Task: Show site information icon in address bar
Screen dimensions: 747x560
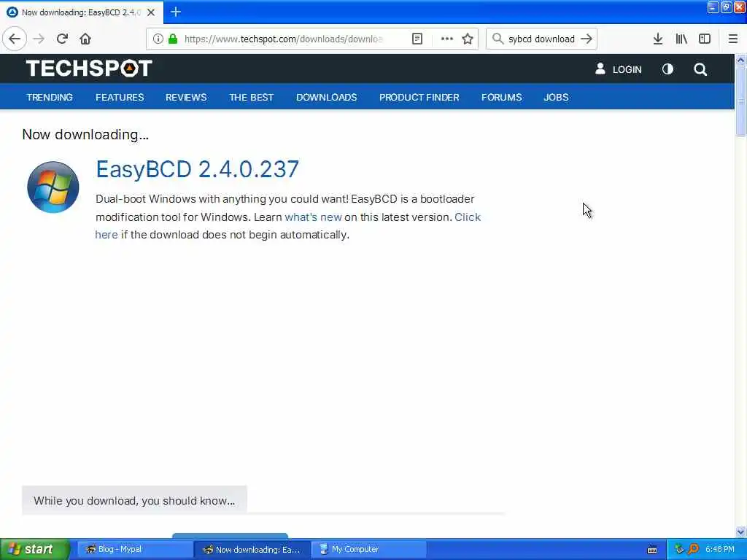Action: [x=158, y=39]
